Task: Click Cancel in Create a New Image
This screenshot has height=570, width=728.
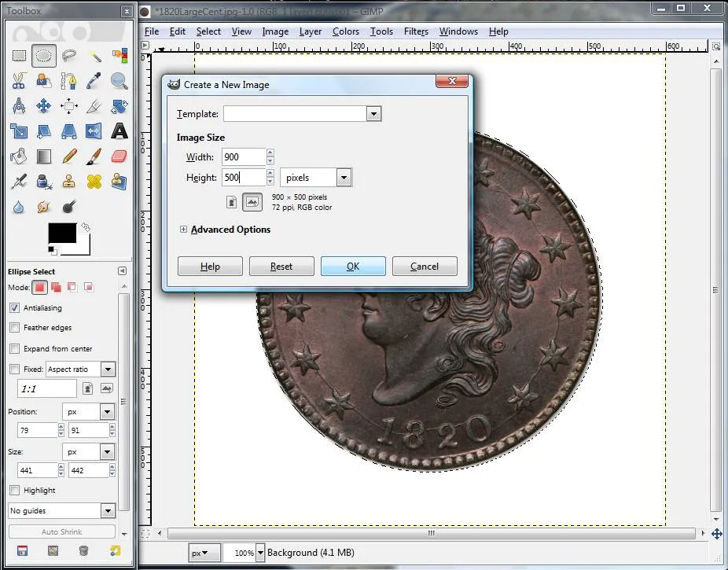Action: coord(425,267)
